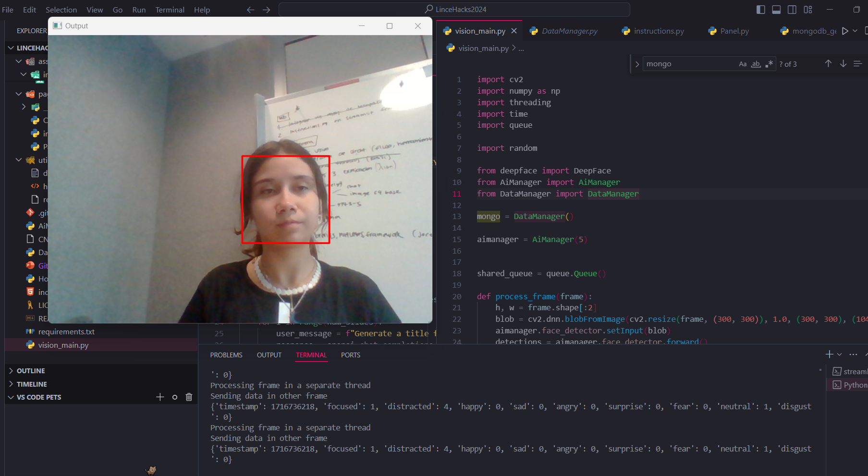Run the vision_main.py file

pyautogui.click(x=844, y=31)
